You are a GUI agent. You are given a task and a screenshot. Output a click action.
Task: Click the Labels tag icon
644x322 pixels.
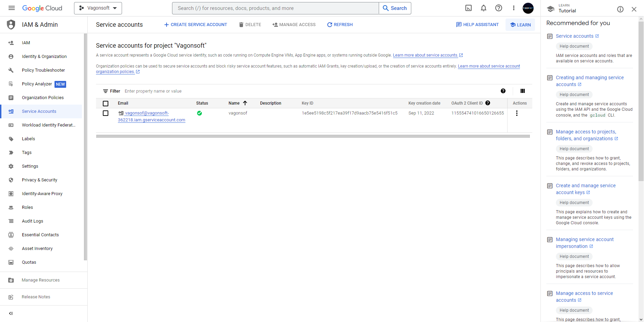(11, 139)
